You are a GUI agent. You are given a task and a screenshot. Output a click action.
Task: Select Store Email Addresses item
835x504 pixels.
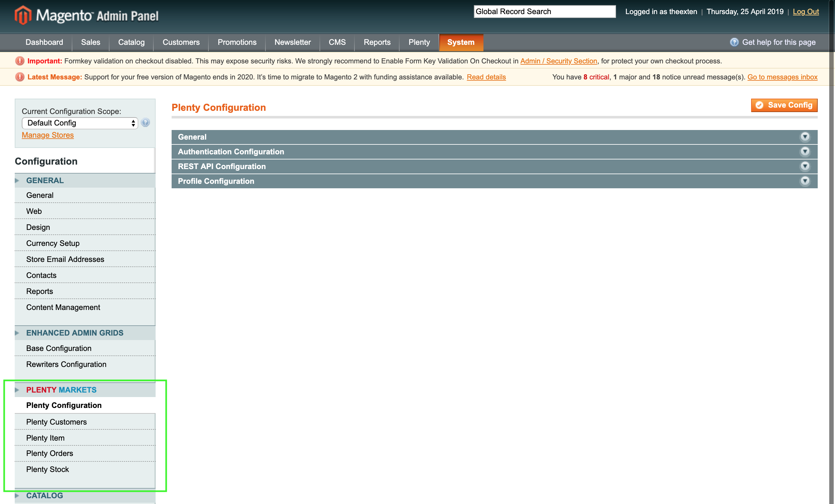point(85,259)
